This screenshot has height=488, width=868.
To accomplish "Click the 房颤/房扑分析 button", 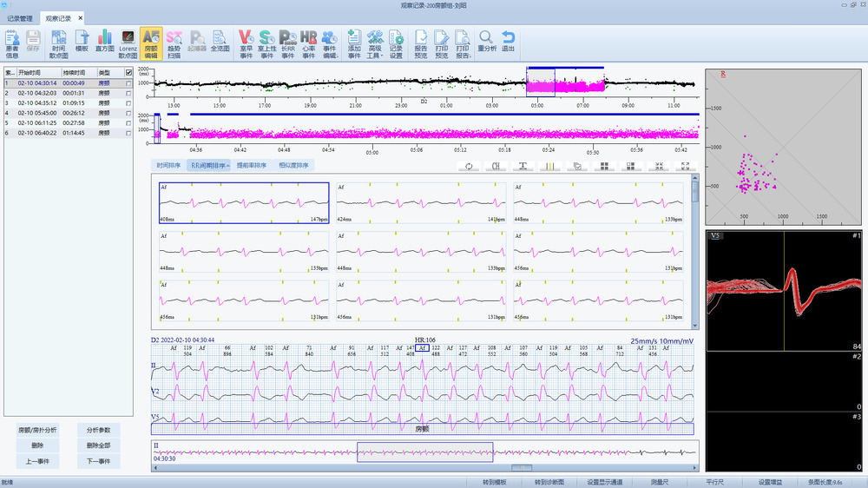I will coord(37,430).
